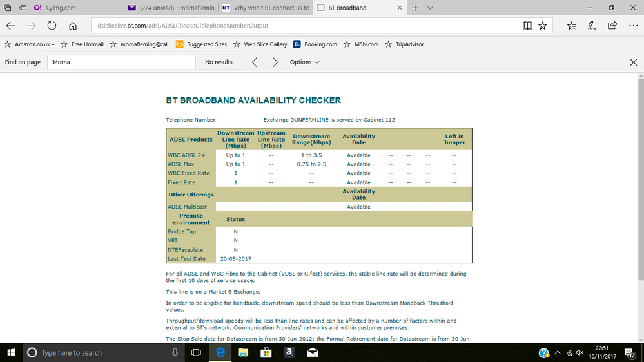Image resolution: width=644 pixels, height=362 pixels.
Task: Open Web Slice Gallery favorite
Action: [260, 44]
